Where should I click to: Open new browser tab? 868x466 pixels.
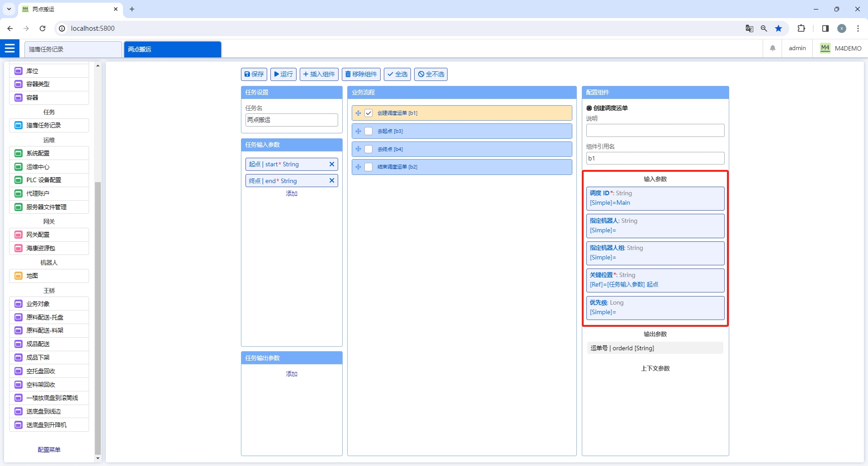pyautogui.click(x=132, y=9)
